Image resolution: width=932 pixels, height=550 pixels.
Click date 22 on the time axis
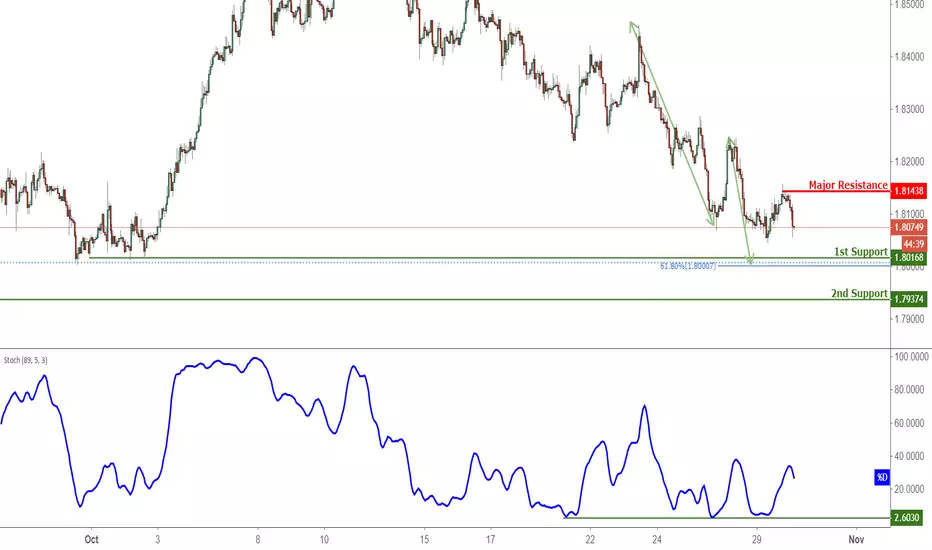[590, 540]
